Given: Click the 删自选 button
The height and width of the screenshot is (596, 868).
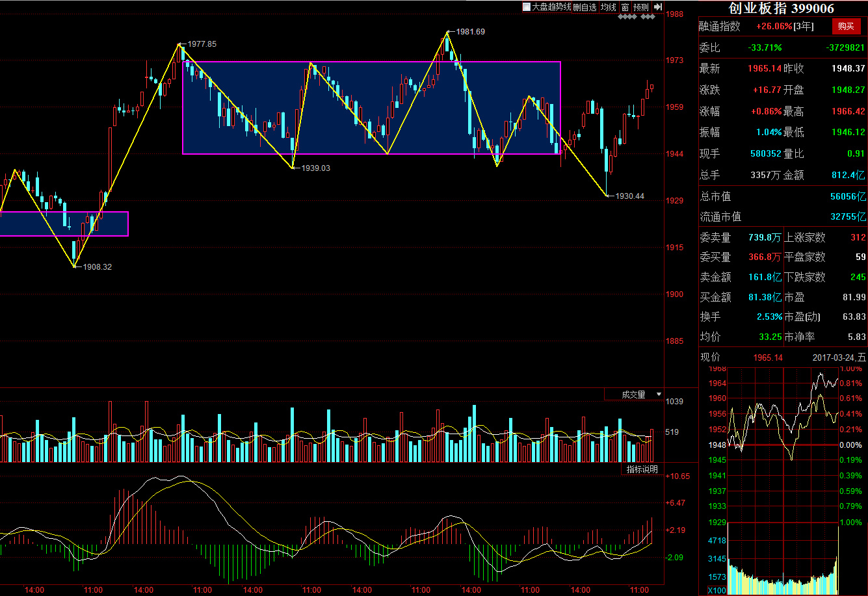Looking at the screenshot, I should coord(585,7).
